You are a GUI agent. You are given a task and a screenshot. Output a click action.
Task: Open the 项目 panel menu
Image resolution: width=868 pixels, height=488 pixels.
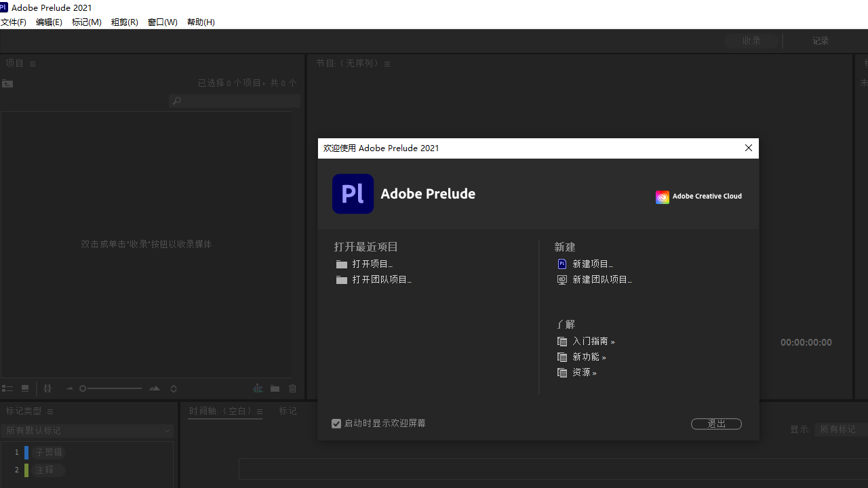click(x=32, y=63)
